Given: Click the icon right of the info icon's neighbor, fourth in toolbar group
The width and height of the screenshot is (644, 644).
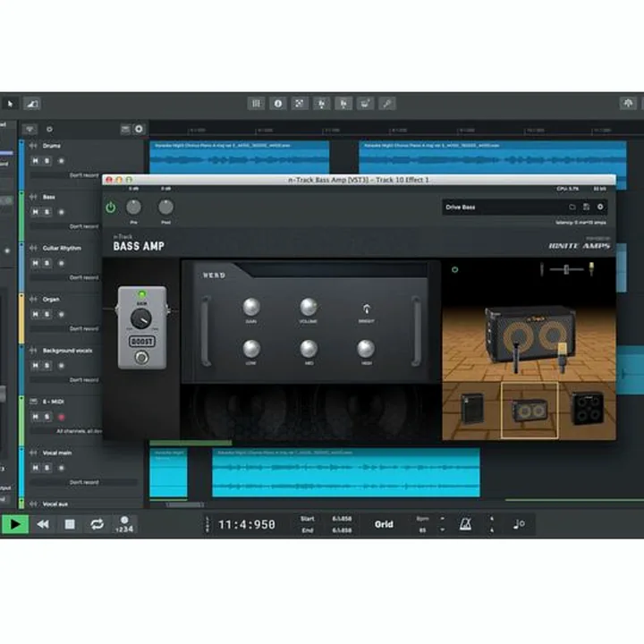Looking at the screenshot, I should pyautogui.click(x=322, y=104).
